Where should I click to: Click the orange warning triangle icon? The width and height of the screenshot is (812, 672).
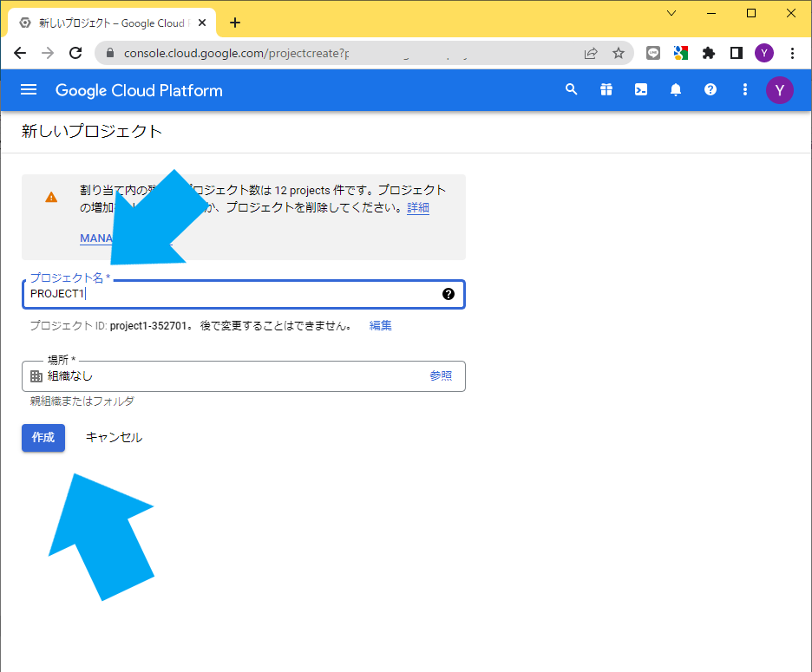50,197
